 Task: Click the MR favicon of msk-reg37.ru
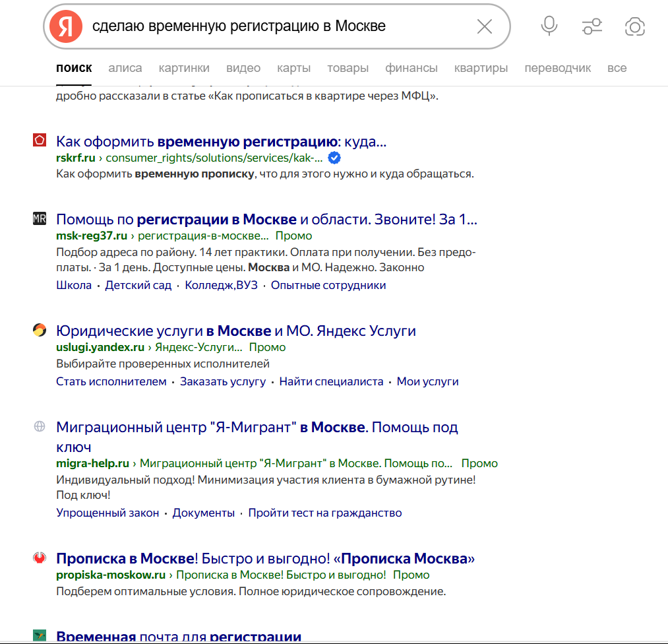click(40, 218)
